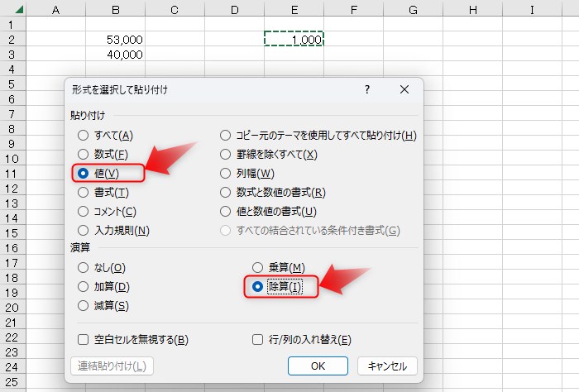Select row 25 header
Screen dimensions: 579x392
tap(13, 382)
